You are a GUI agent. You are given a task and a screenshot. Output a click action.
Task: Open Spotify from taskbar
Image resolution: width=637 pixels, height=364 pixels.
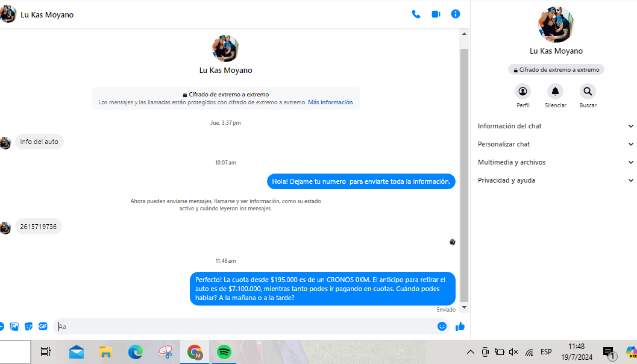click(x=224, y=352)
